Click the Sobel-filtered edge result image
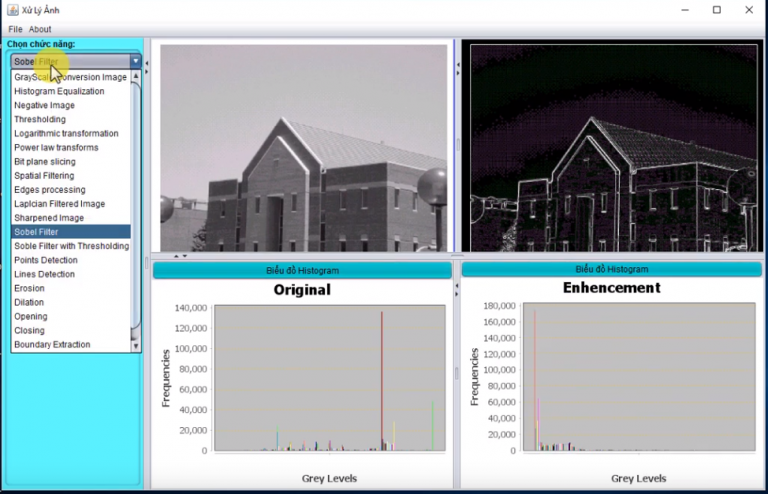This screenshot has width=768, height=494. point(610,147)
